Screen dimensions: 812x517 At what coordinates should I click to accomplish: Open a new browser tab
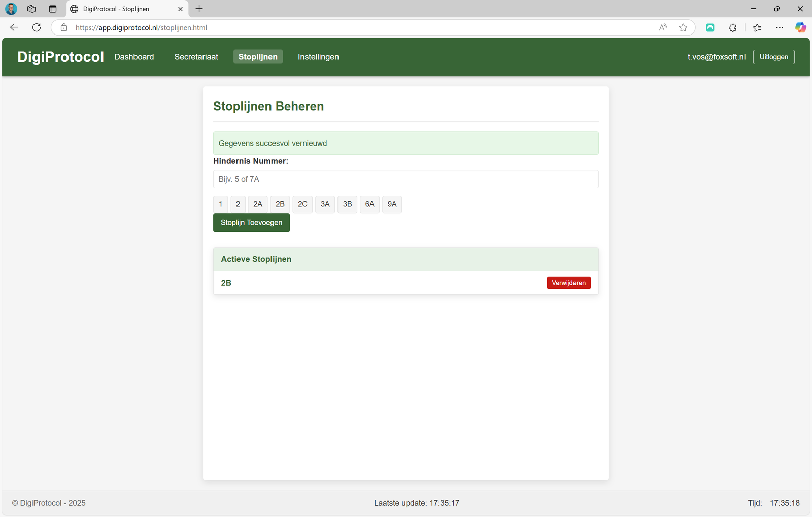click(199, 9)
